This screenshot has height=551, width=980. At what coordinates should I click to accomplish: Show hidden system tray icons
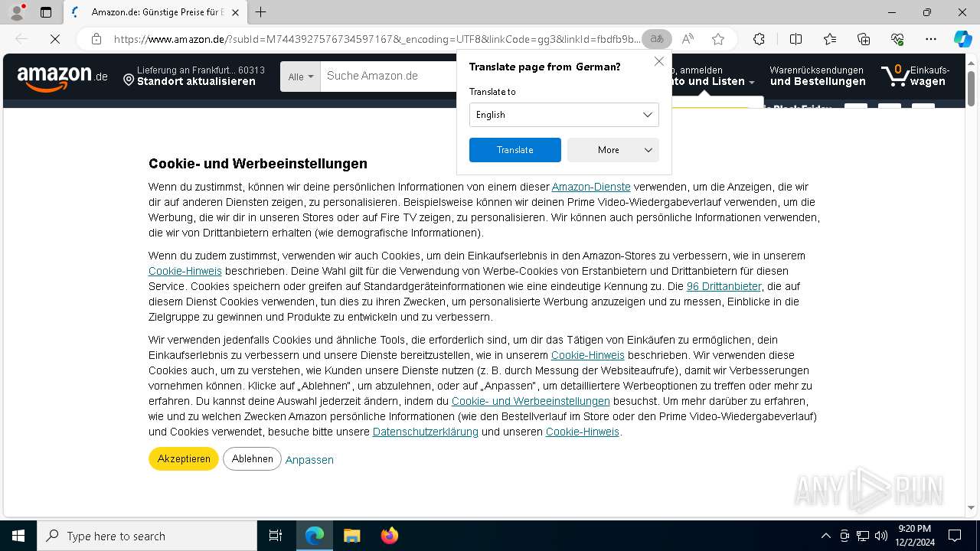825,536
